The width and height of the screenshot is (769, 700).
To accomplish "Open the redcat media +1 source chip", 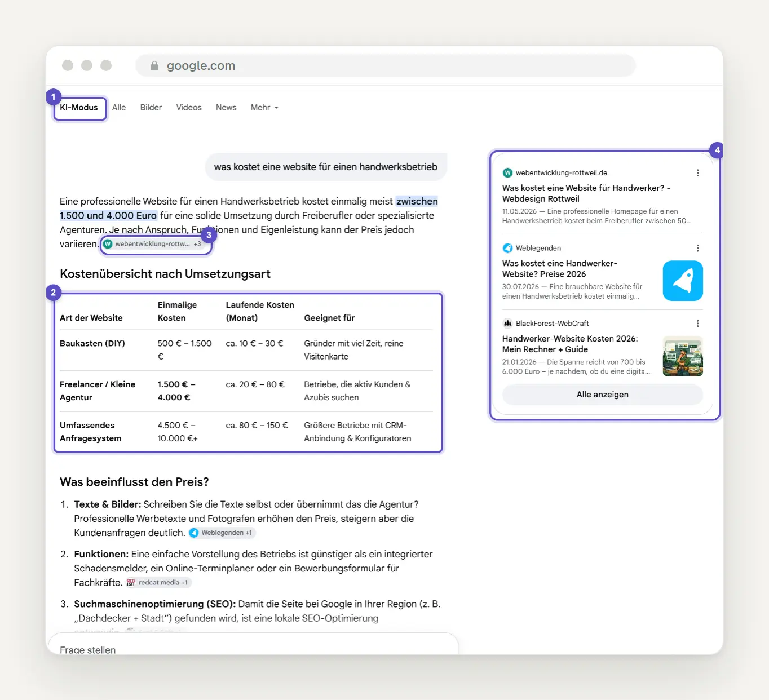I will tap(157, 583).
